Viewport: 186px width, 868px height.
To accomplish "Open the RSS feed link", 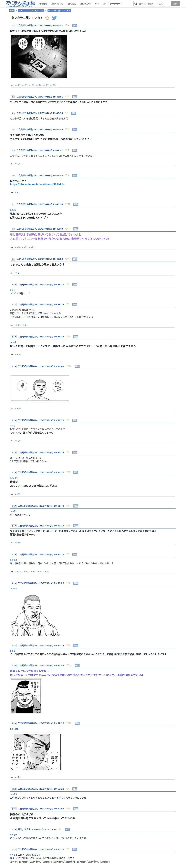I will (x=97, y=4).
